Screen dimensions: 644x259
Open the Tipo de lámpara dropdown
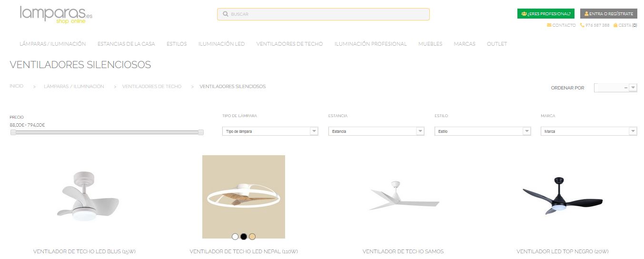pos(270,131)
